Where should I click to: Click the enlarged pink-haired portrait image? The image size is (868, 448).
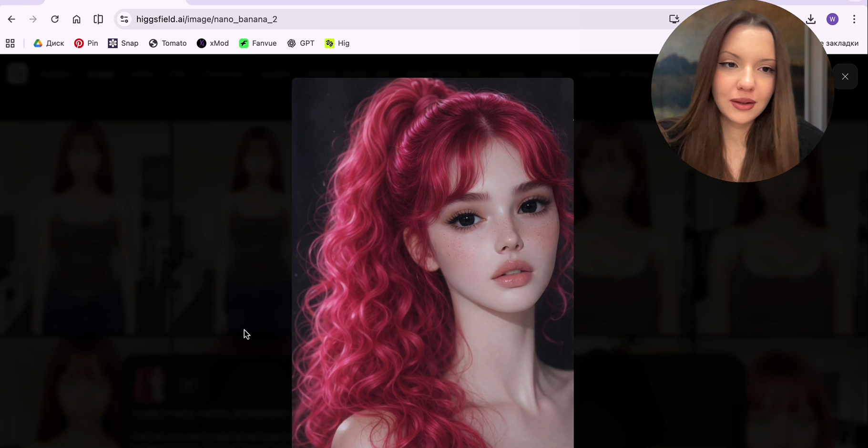point(433,263)
